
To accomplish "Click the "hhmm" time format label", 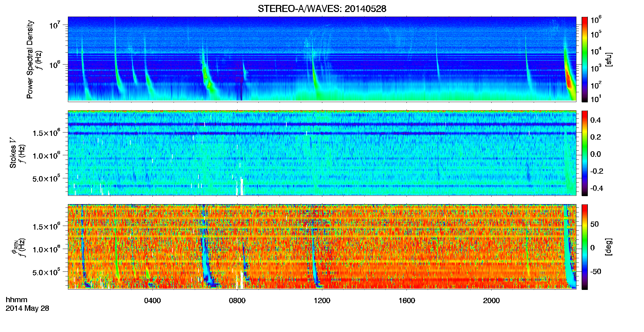I will [17, 300].
